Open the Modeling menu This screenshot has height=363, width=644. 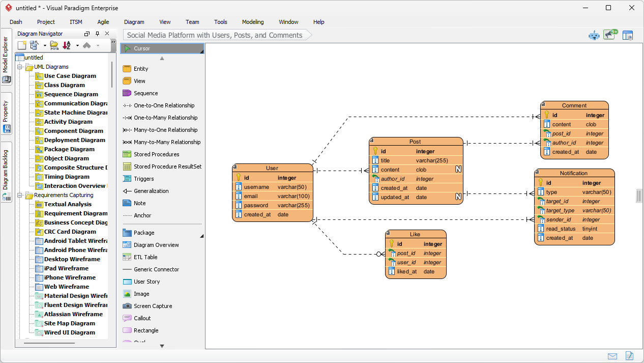click(252, 22)
